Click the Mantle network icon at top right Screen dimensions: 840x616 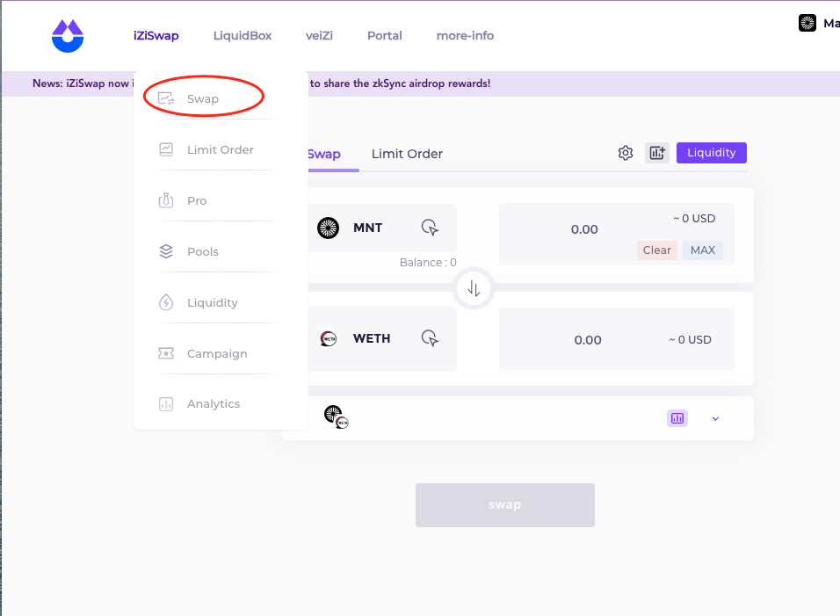pos(807,23)
